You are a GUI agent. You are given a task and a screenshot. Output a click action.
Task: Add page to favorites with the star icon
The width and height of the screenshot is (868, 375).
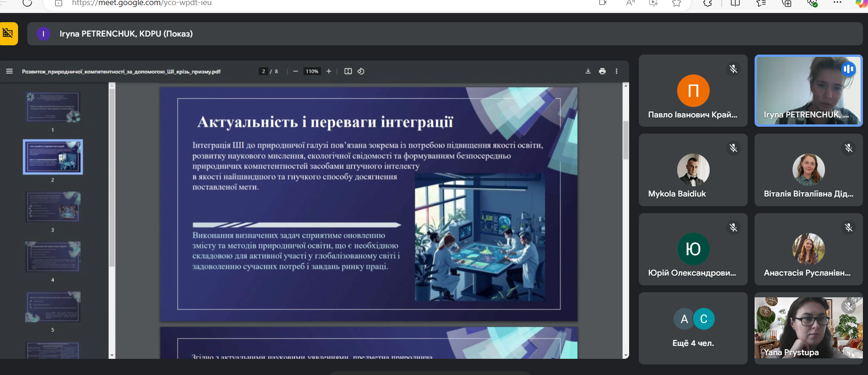677,3
